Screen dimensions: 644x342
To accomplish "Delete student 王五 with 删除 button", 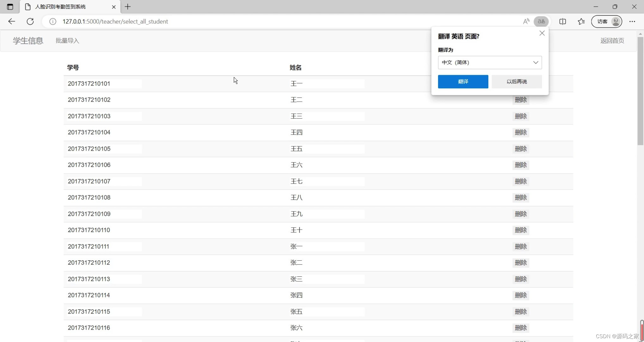I will (x=521, y=149).
